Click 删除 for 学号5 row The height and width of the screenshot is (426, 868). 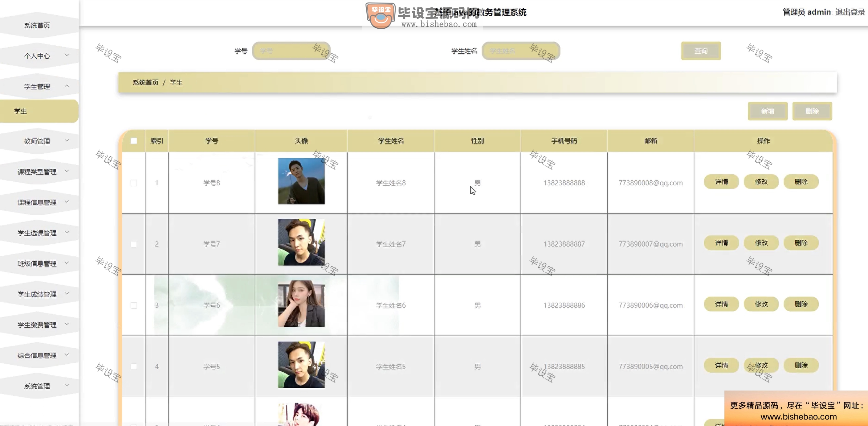(801, 365)
